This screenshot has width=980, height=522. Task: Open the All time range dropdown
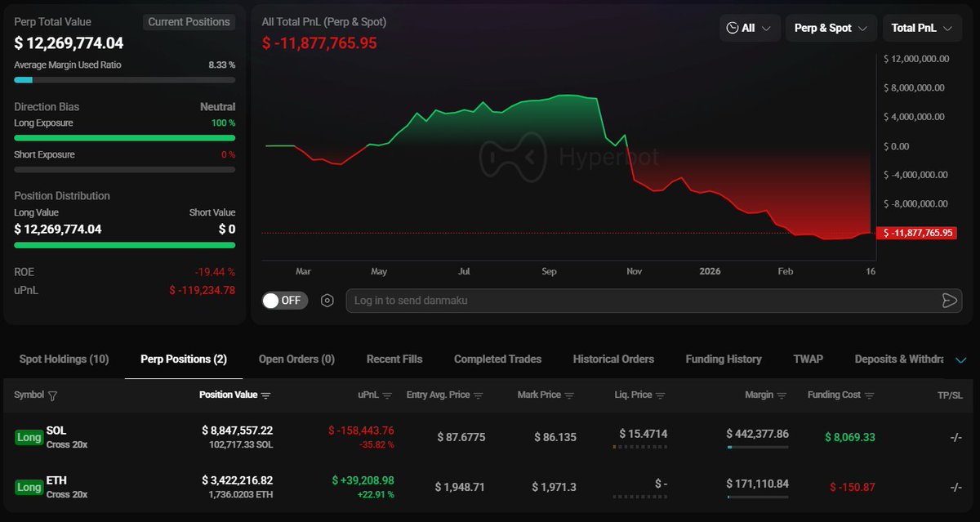click(750, 28)
